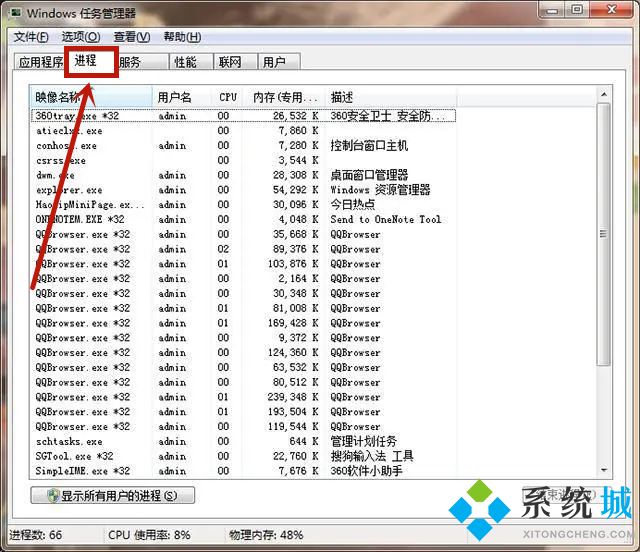Click the 管理计划任务 description
This screenshot has width=640, height=552.
click(x=363, y=441)
